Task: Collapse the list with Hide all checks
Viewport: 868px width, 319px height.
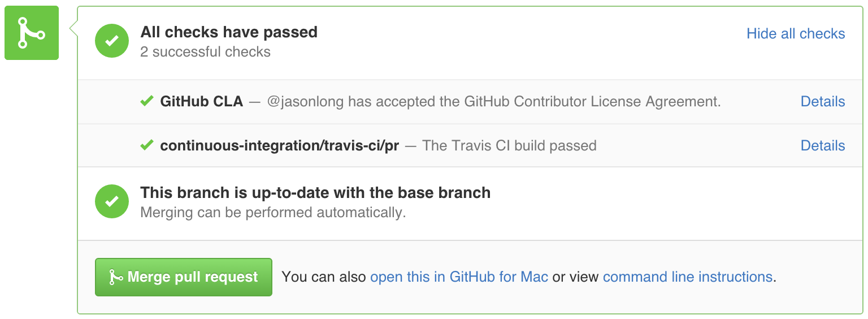Action: pyautogui.click(x=796, y=33)
